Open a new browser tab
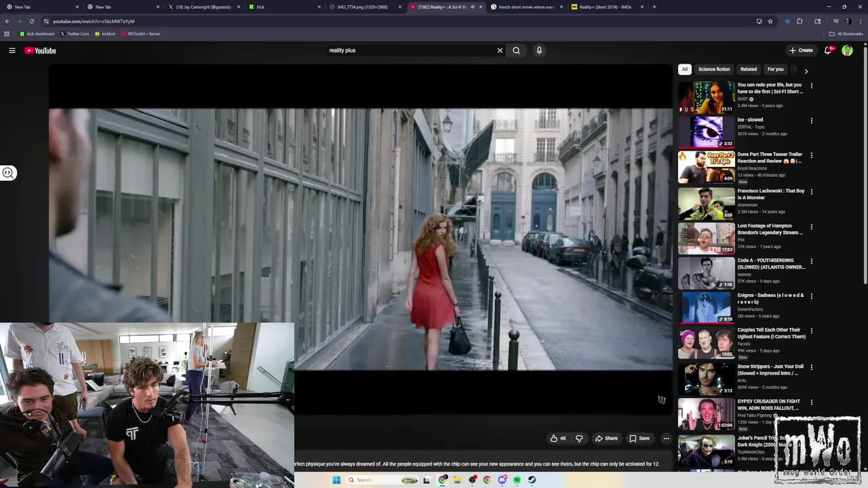Viewport: 868px width, 488px height. 654,7
